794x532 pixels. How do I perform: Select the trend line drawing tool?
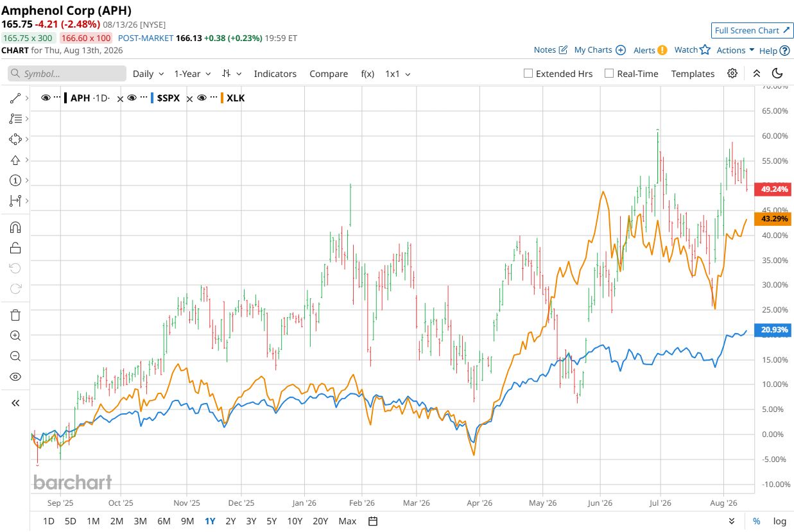point(15,98)
